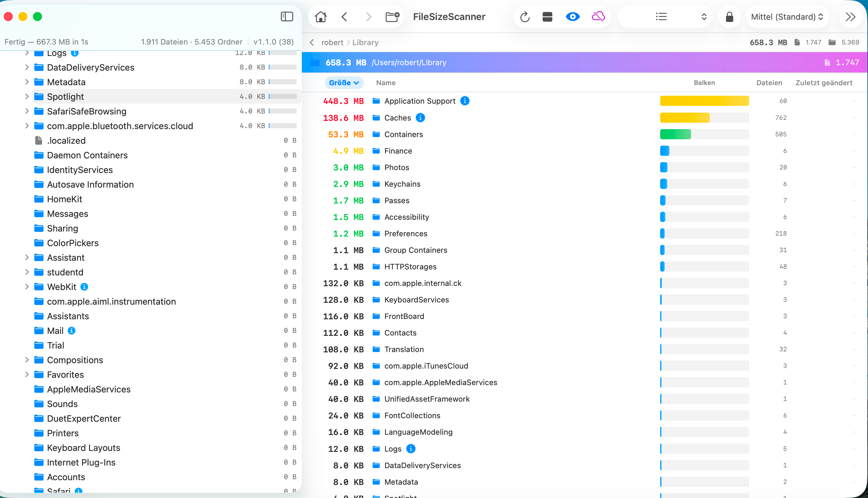Viewport: 868px width, 498px height.
Task: Click the add folder toolbar icon
Action: pos(392,17)
